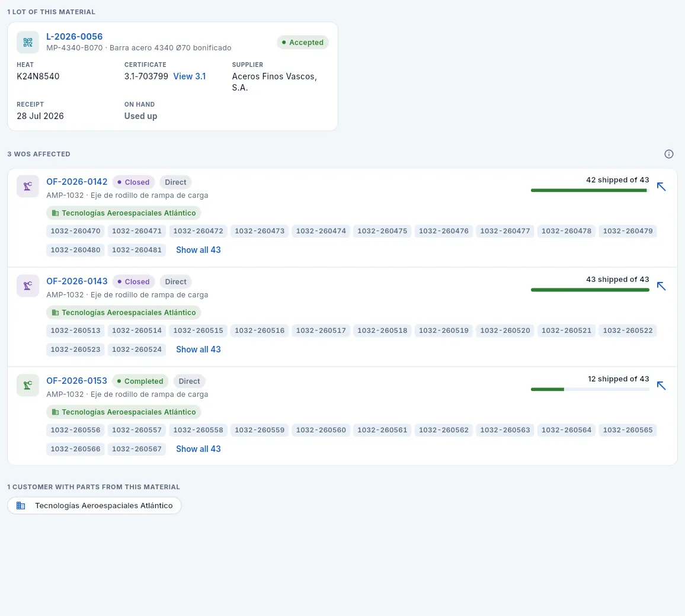The width and height of the screenshot is (685, 616).
Task: Click the QR code icon of lot L-2026-0056
Action: 28,42
